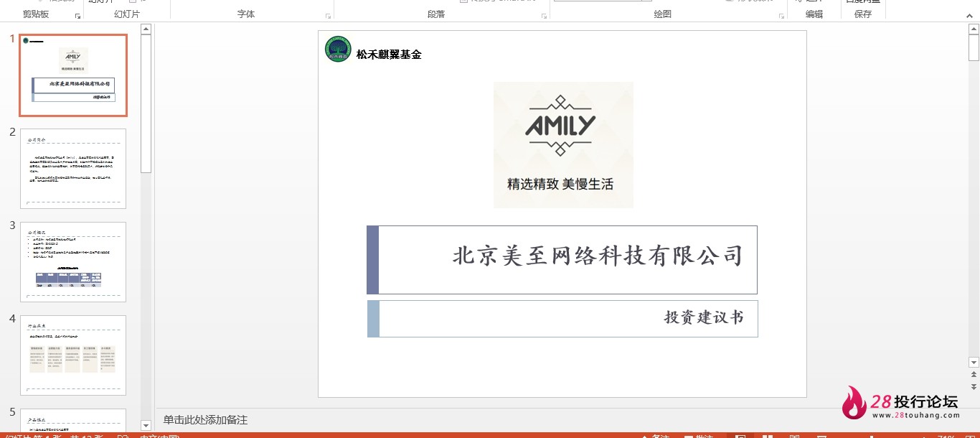Image resolution: width=980 pixels, height=438 pixels.
Task: Go to the previous slide with the double-up arrow
Action: (974, 375)
